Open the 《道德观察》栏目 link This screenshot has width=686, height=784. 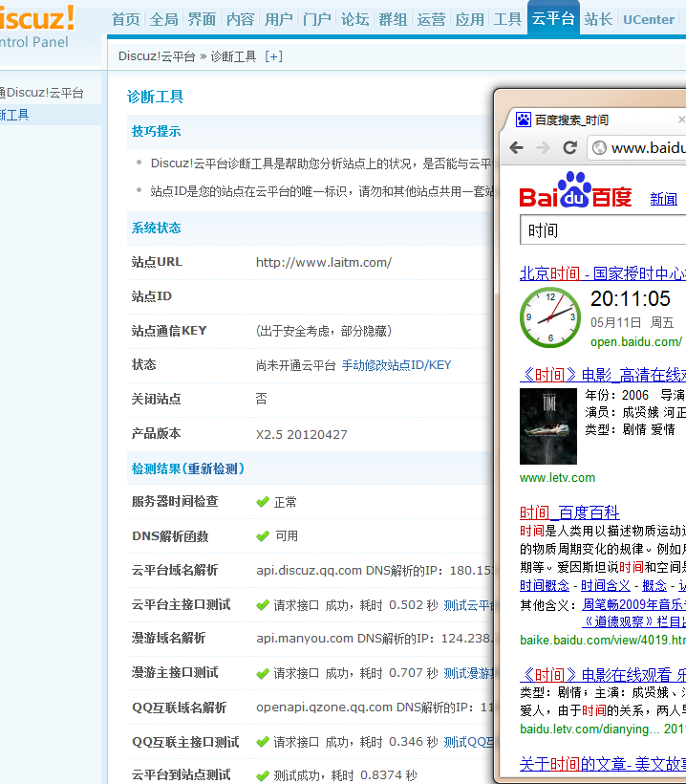point(634,622)
